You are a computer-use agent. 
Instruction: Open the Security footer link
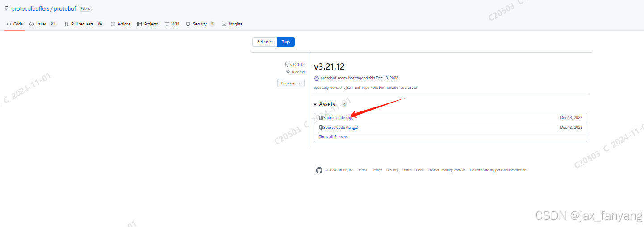click(x=392, y=170)
